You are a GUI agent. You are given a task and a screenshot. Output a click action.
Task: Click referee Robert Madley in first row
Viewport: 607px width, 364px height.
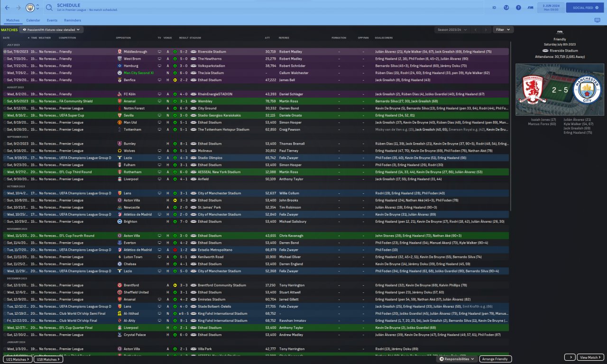click(290, 52)
